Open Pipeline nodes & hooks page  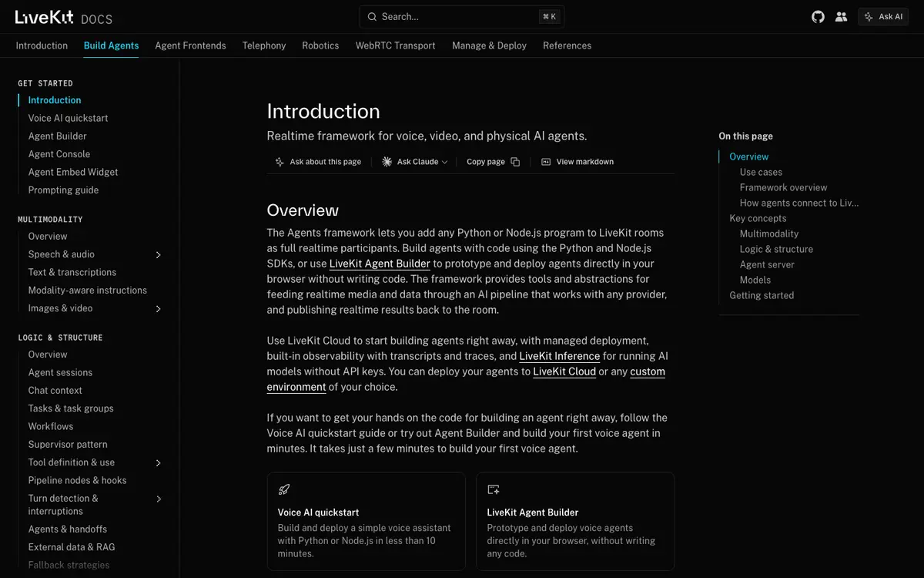(77, 480)
